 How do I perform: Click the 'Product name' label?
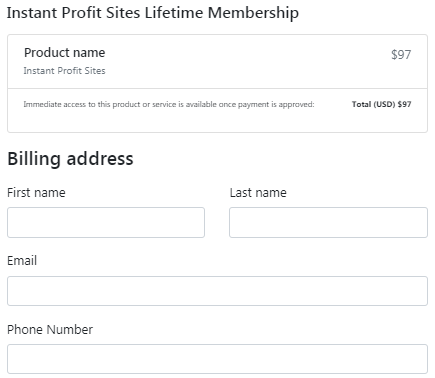pyautogui.click(x=64, y=53)
